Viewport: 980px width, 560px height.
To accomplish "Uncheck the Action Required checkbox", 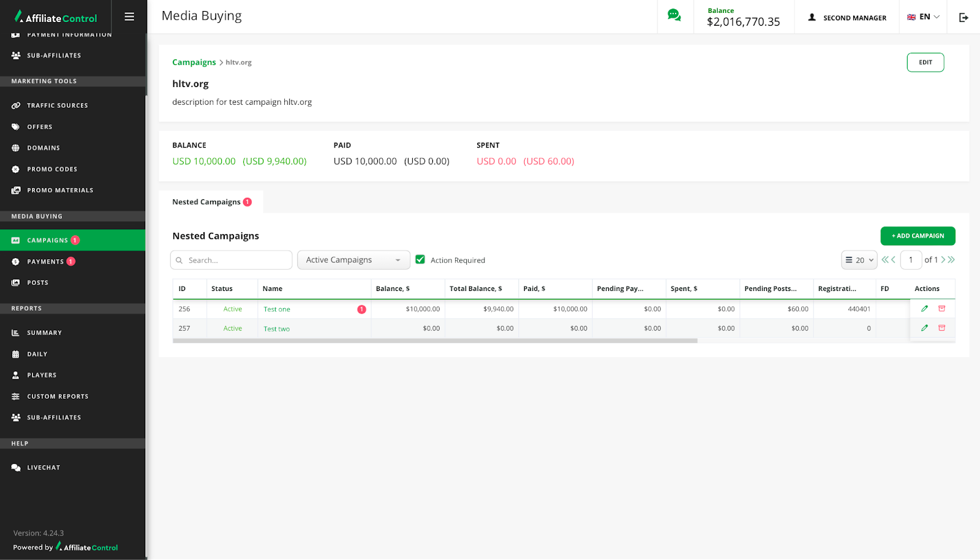I will 420,260.
